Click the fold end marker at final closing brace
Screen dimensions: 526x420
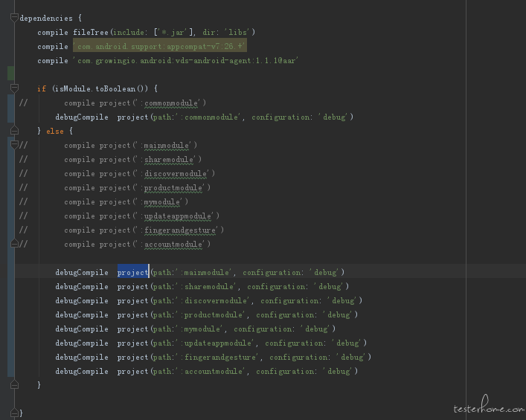click(14, 413)
